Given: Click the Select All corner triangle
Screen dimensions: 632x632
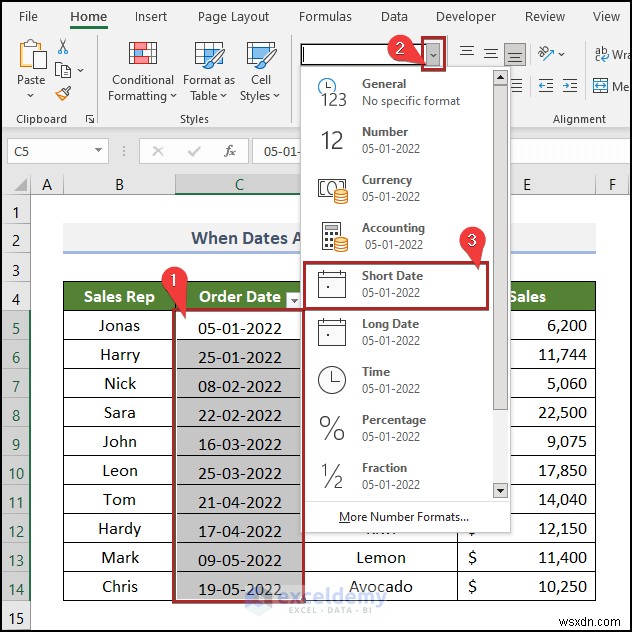Looking at the screenshot, I should (x=20, y=185).
